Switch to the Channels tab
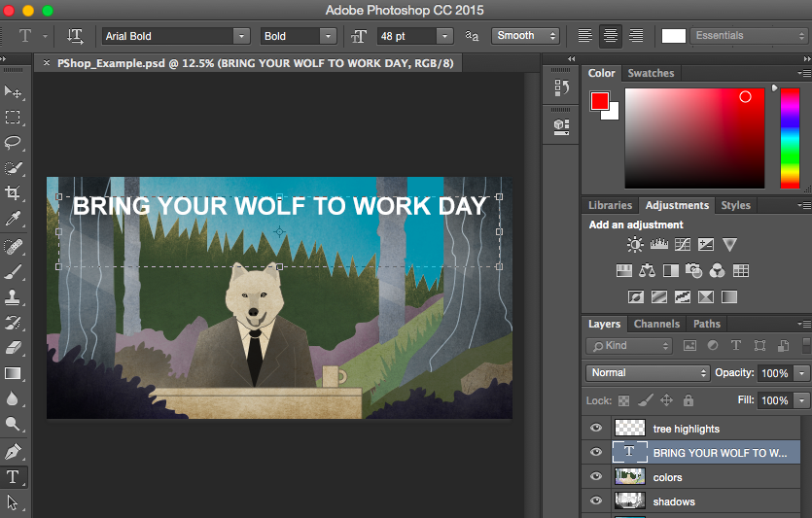Screen dimensions: 812x518 click(x=656, y=324)
